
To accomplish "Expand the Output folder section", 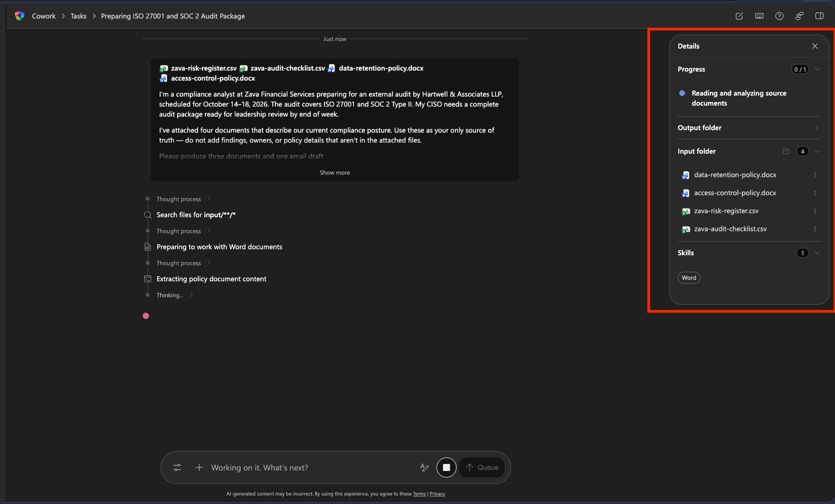I will [817, 128].
